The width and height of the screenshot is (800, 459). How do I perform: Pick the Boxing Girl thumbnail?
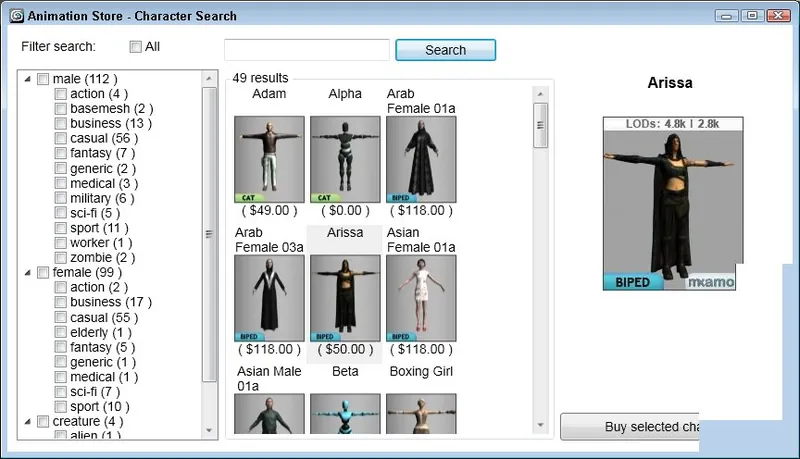(x=421, y=414)
